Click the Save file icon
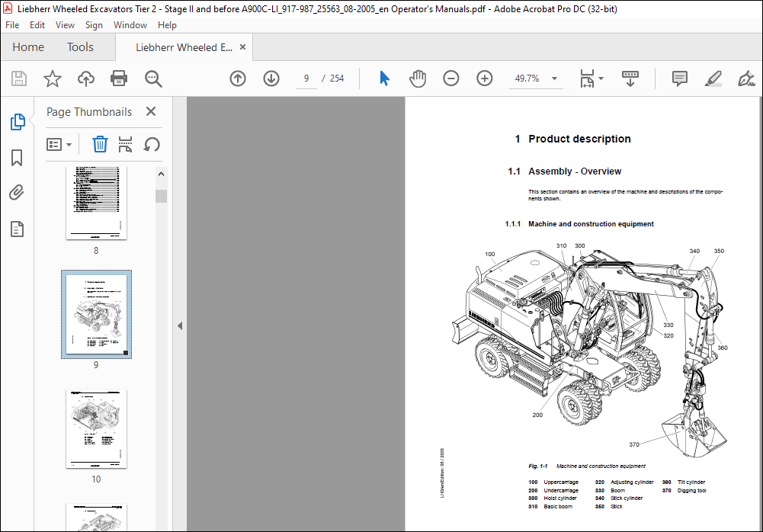The image size is (763, 532). click(x=19, y=79)
